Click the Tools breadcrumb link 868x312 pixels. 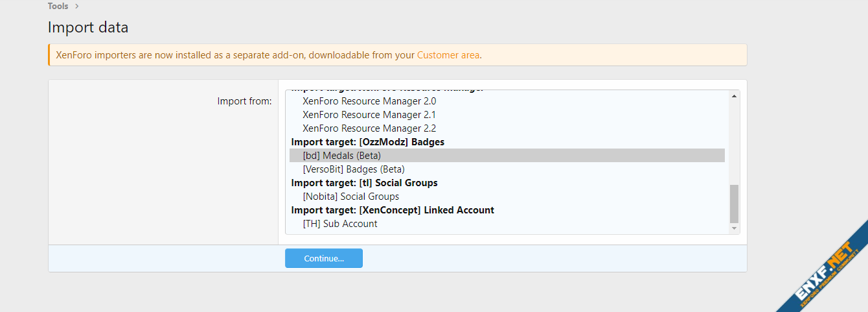point(58,6)
